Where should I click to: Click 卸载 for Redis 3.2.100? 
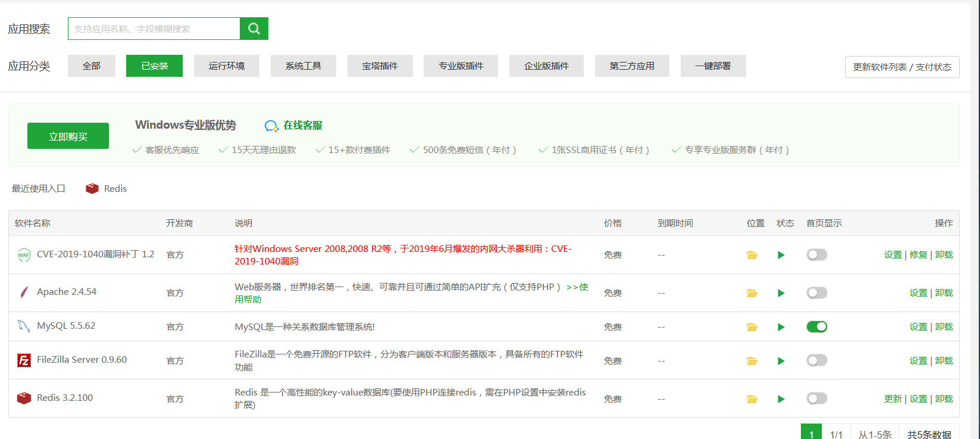(944, 399)
